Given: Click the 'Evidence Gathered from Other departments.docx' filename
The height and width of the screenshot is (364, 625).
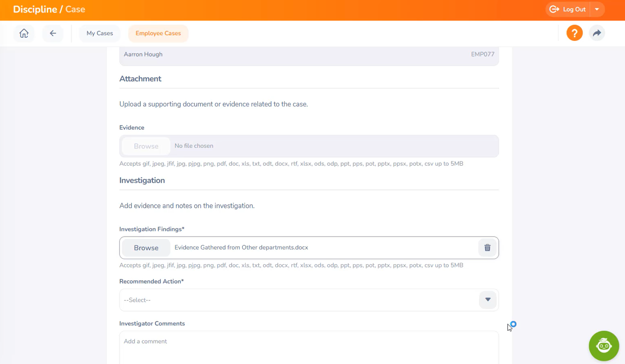Looking at the screenshot, I should tap(241, 247).
